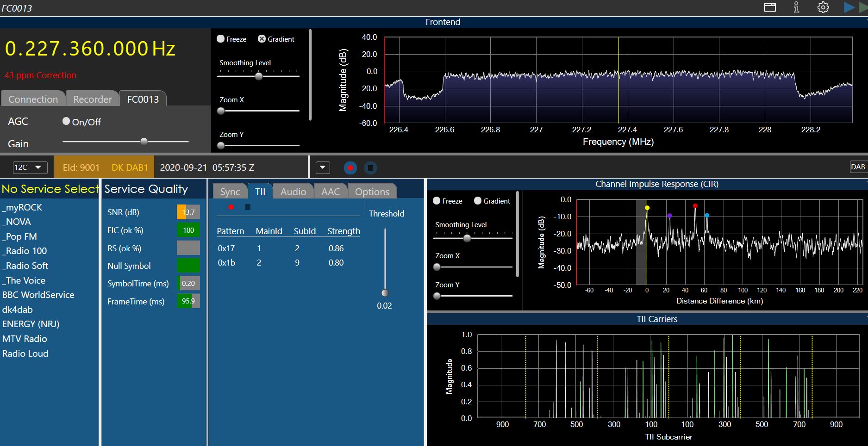The width and height of the screenshot is (868, 446).
Task: Start recording with the red record button
Action: coord(350,168)
